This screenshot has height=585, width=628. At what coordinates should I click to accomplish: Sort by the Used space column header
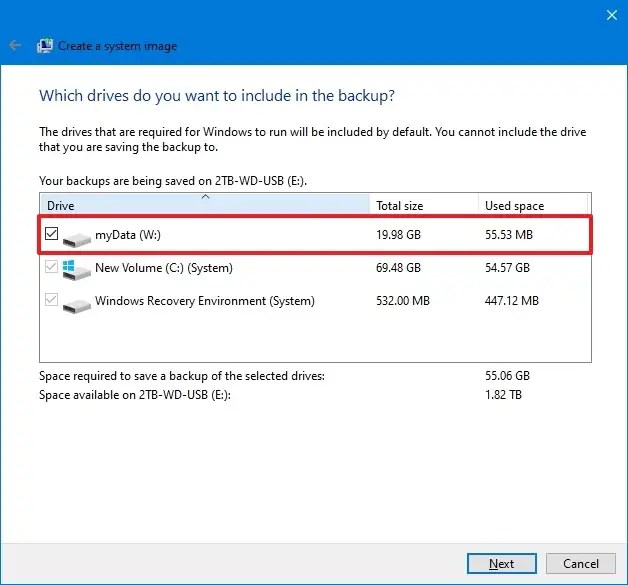[x=533, y=205]
